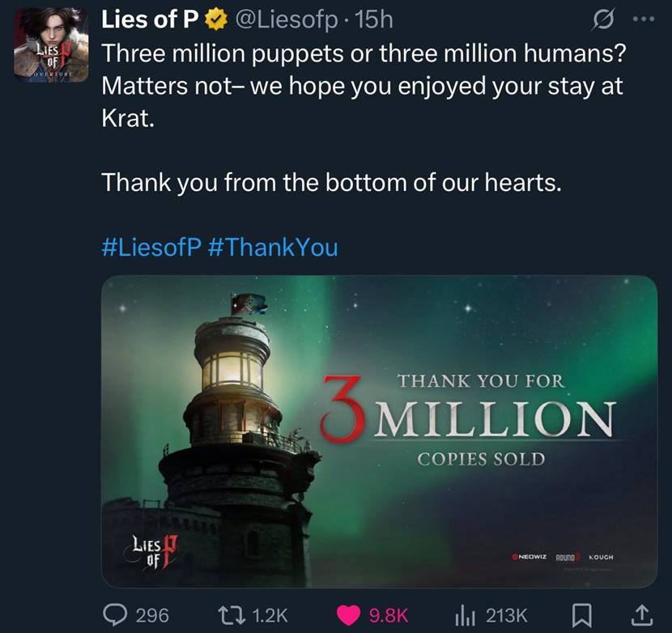Open the three-dot more options menu
This screenshot has height=633, width=672.
644,19
